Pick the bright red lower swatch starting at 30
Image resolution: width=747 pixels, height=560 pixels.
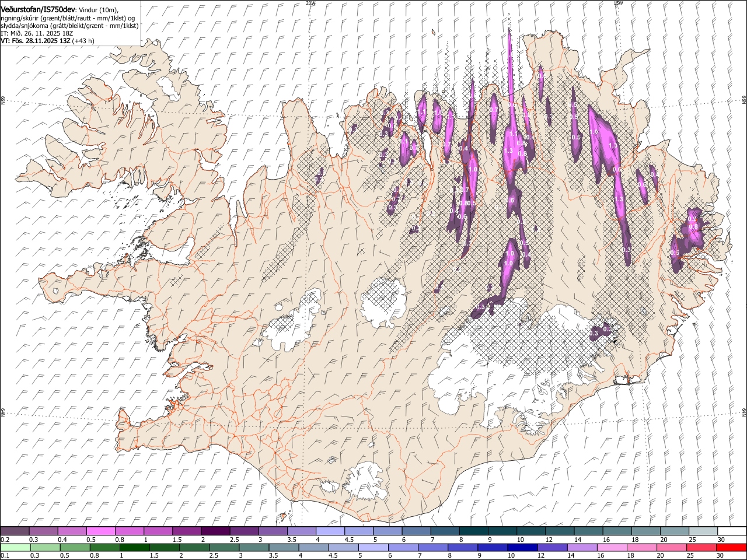click(x=731, y=547)
